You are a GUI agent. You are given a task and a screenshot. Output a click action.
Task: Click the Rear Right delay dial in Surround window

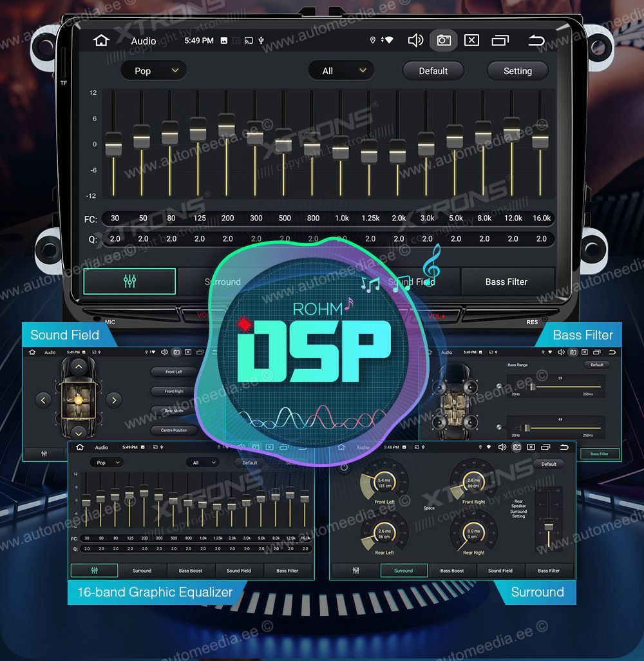473,533
